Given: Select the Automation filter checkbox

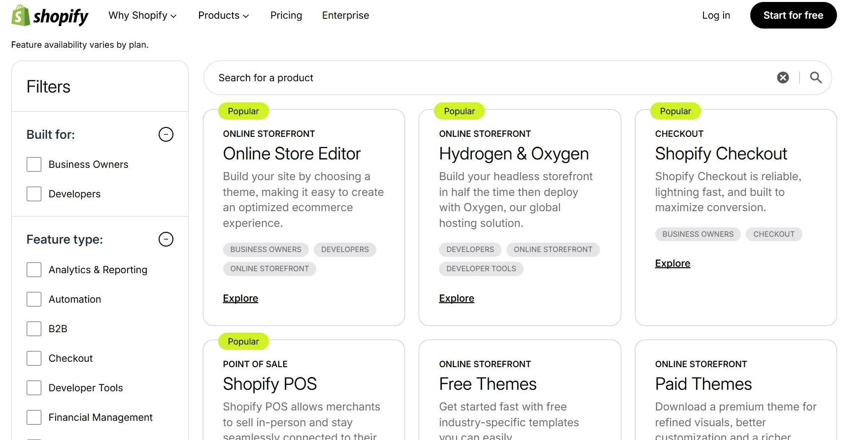Looking at the screenshot, I should click(34, 299).
